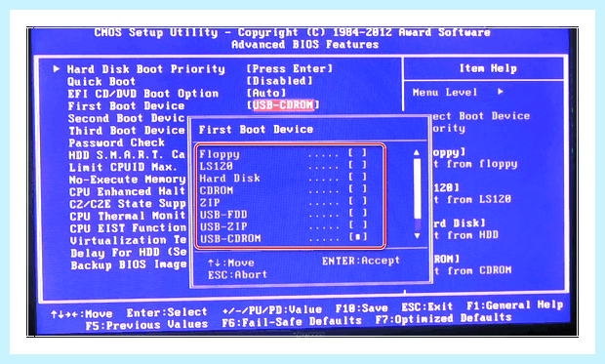Select EFI CD/DVD Boot Option row
The width and height of the screenshot is (605, 364).
143,94
